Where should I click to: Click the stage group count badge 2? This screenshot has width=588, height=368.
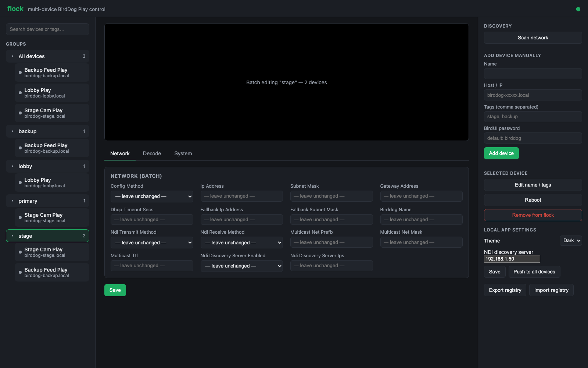84,236
